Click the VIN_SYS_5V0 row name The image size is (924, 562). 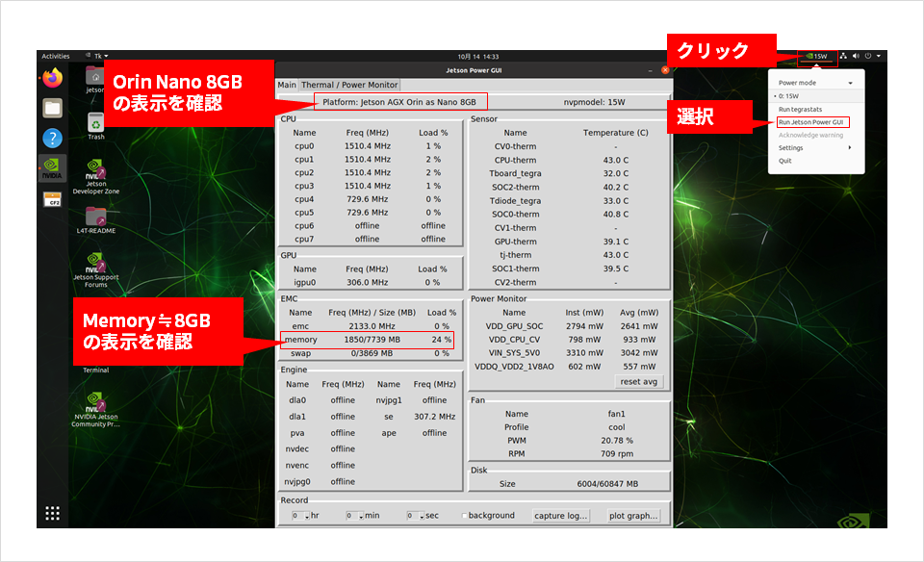point(514,353)
